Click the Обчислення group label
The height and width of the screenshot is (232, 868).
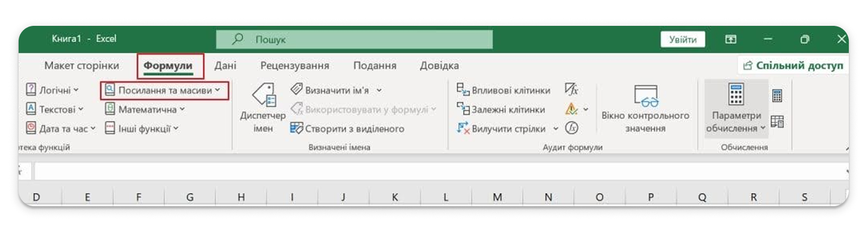744,147
